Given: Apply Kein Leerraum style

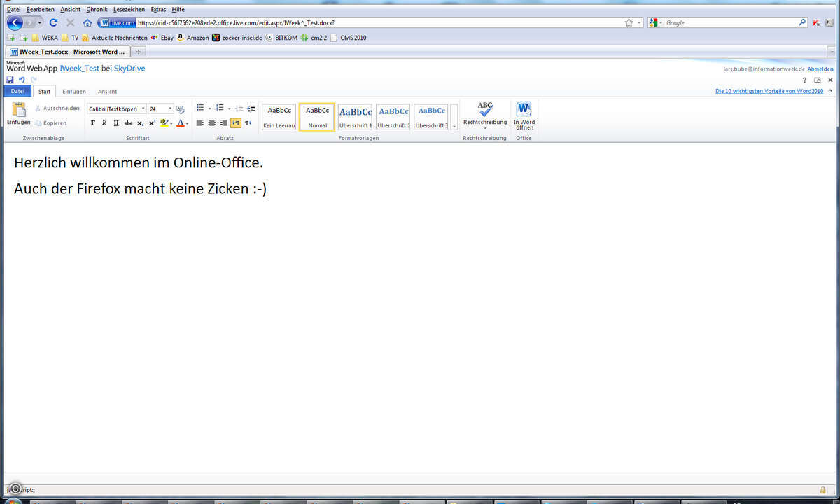Looking at the screenshot, I should coord(279,117).
